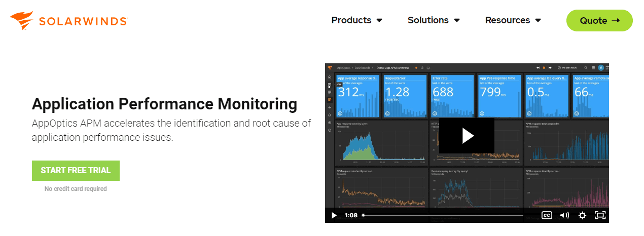Click the rewind icon in the dashboard header
This screenshot has width=644, height=236.
coord(538,68)
